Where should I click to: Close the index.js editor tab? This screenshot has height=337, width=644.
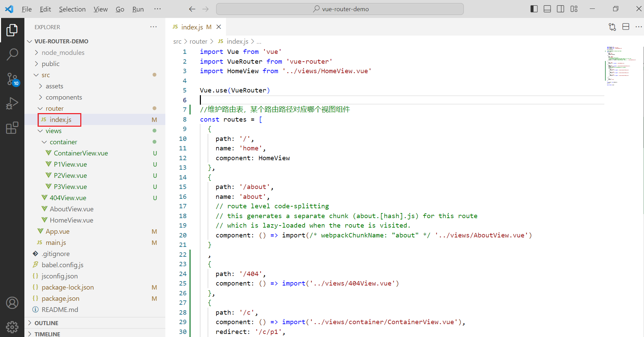219,27
